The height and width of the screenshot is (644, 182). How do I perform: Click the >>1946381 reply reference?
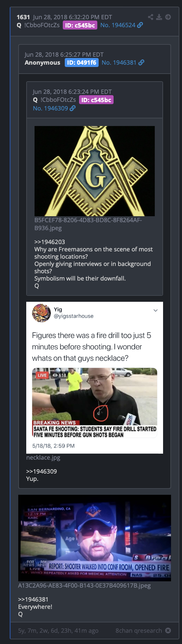point(33,599)
